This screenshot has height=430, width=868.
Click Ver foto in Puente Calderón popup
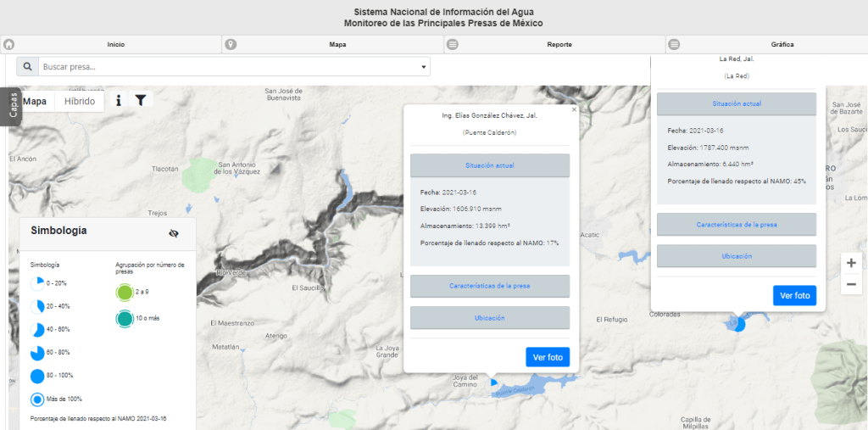548,357
